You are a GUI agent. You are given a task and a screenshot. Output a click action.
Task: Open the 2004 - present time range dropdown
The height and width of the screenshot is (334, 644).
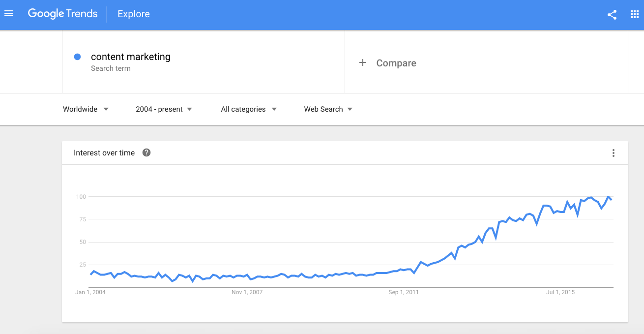point(164,109)
